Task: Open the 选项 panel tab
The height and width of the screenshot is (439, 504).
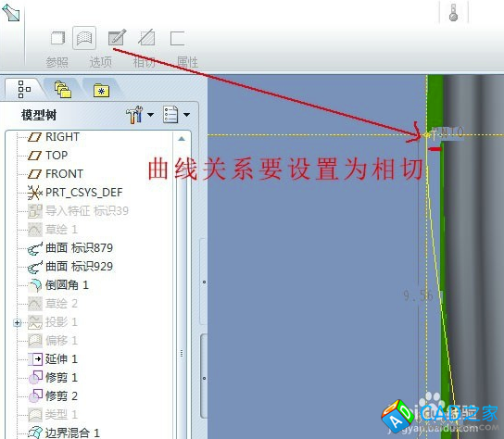Action: click(101, 62)
